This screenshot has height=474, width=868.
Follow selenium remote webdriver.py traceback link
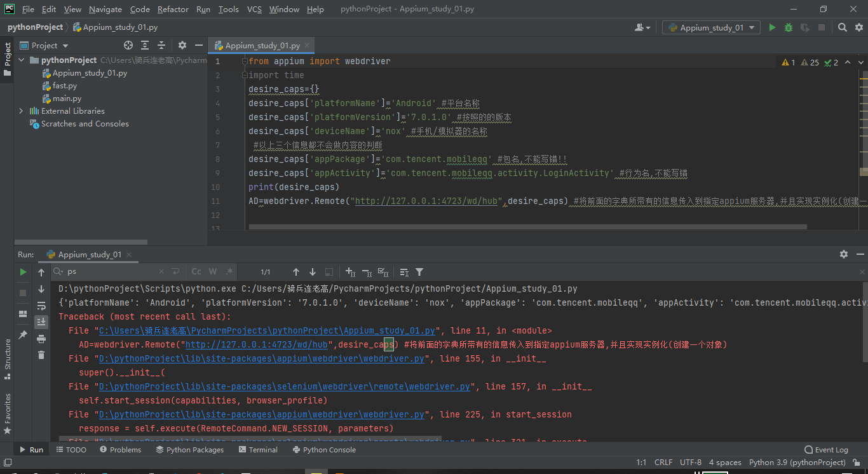(x=285, y=386)
